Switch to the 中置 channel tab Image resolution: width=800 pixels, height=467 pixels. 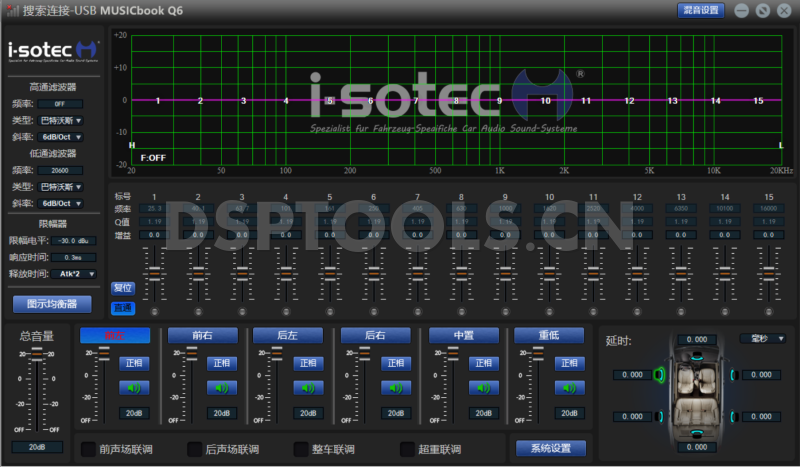coord(464,335)
